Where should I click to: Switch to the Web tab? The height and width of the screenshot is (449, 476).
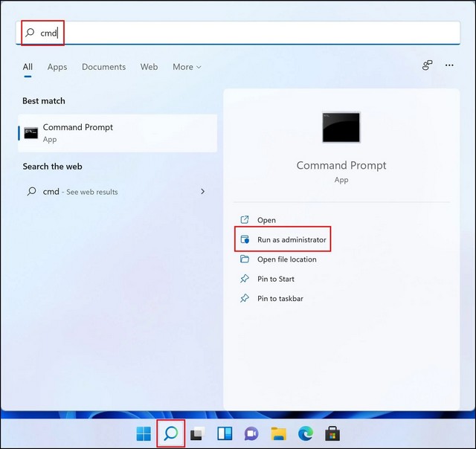pyautogui.click(x=149, y=67)
